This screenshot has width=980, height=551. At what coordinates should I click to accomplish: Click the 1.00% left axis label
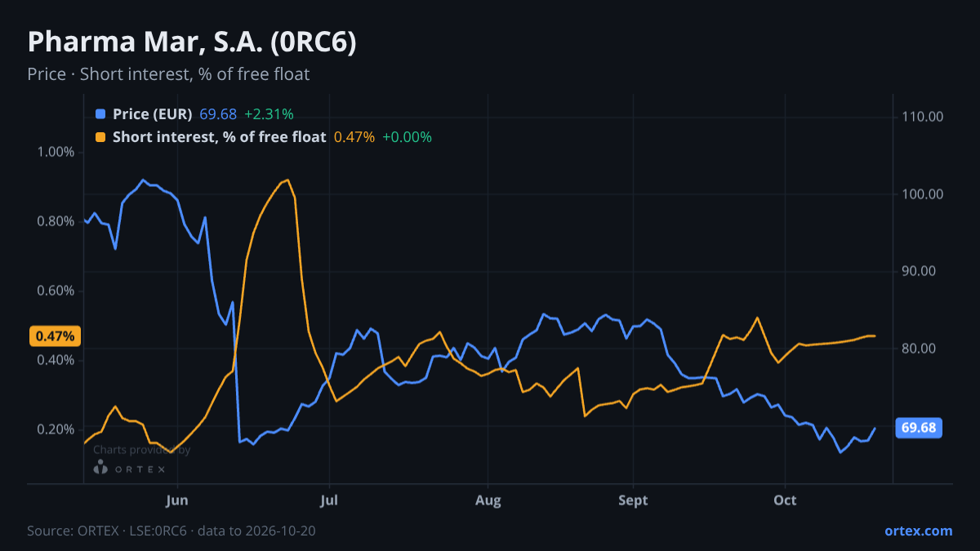click(x=56, y=153)
